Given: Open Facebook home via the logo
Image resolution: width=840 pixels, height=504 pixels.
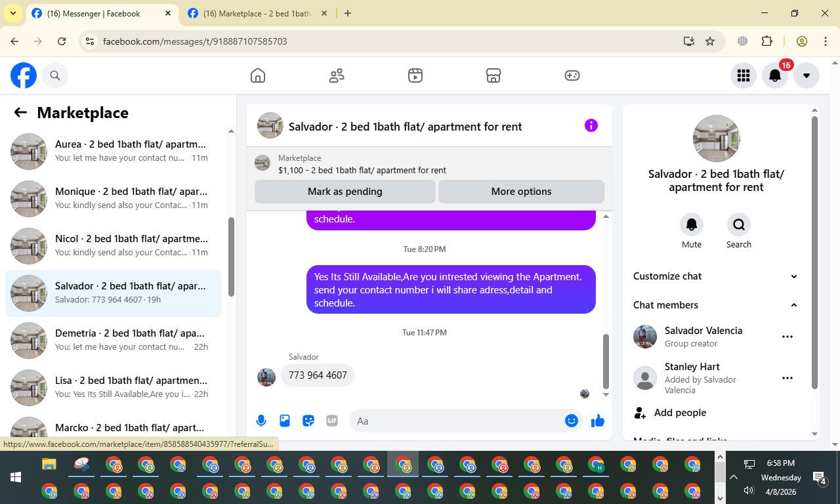Looking at the screenshot, I should click(x=24, y=75).
